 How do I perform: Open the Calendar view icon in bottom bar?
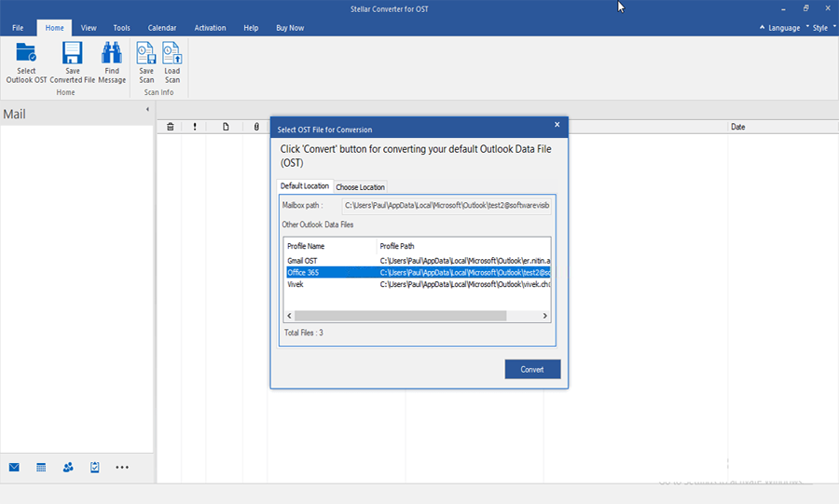point(41,467)
